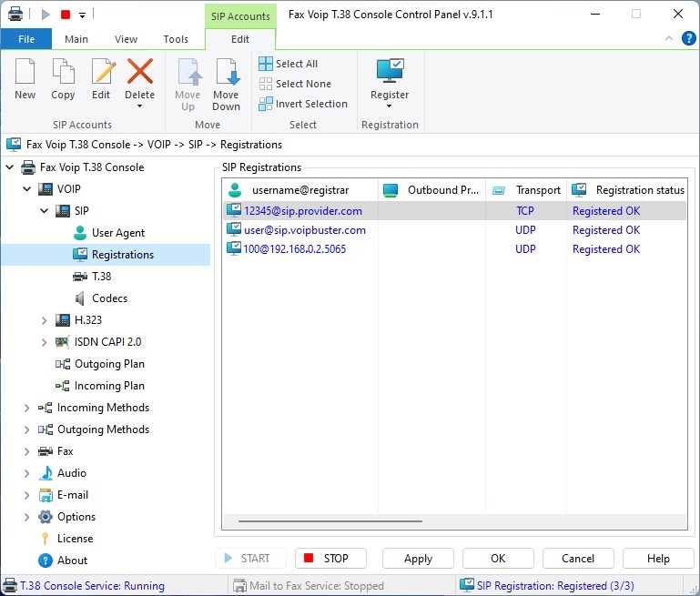Switch to the Tools ribbon tab

176,39
